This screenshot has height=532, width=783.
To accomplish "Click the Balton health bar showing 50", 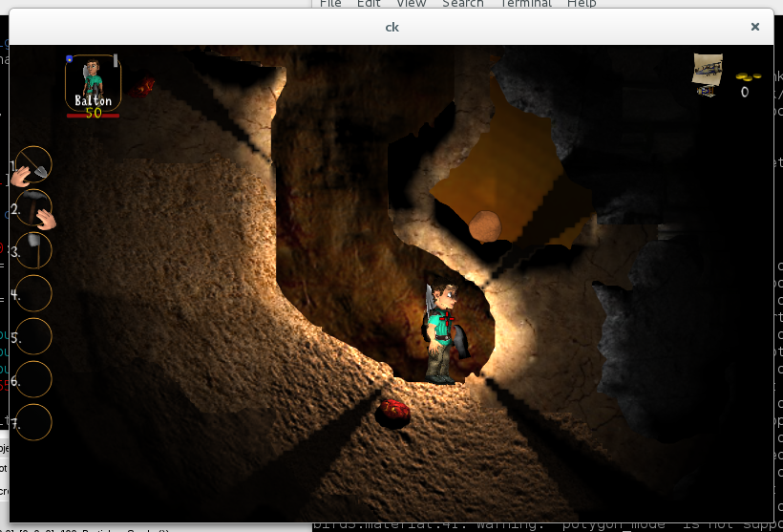I will (93, 115).
